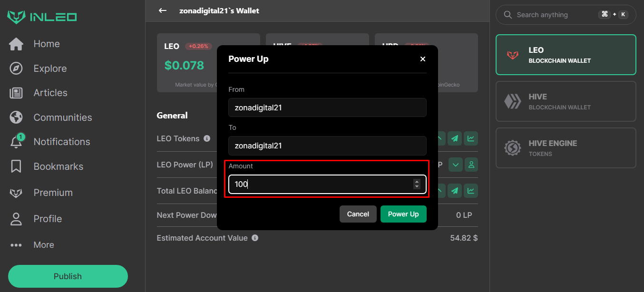Image resolution: width=644 pixels, height=292 pixels.
Task: Cancel the Power Up dialog
Action: (x=358, y=214)
